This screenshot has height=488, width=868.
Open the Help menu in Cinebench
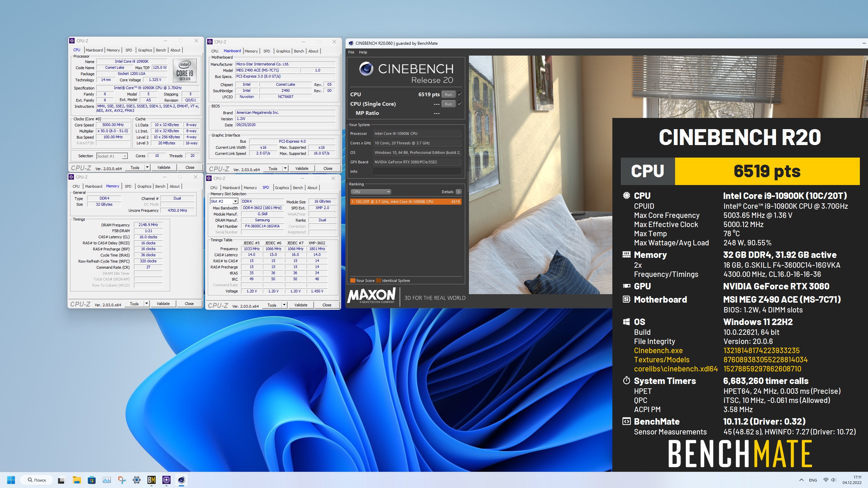pos(363,52)
